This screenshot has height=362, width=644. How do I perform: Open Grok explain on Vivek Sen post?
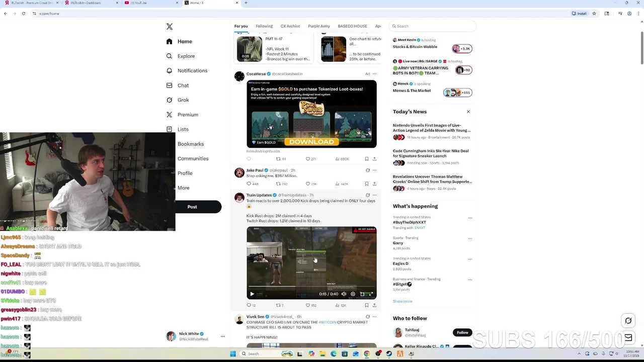[368, 317]
